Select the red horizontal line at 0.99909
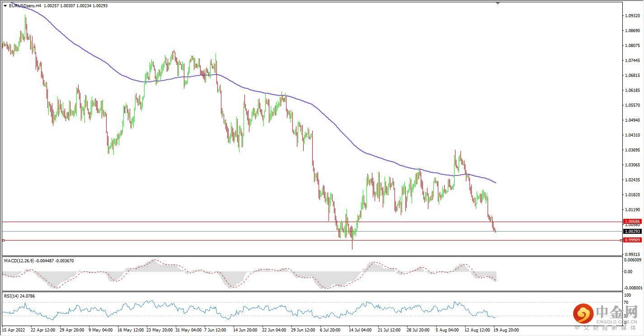The width and height of the screenshot is (644, 336). click(x=312, y=240)
